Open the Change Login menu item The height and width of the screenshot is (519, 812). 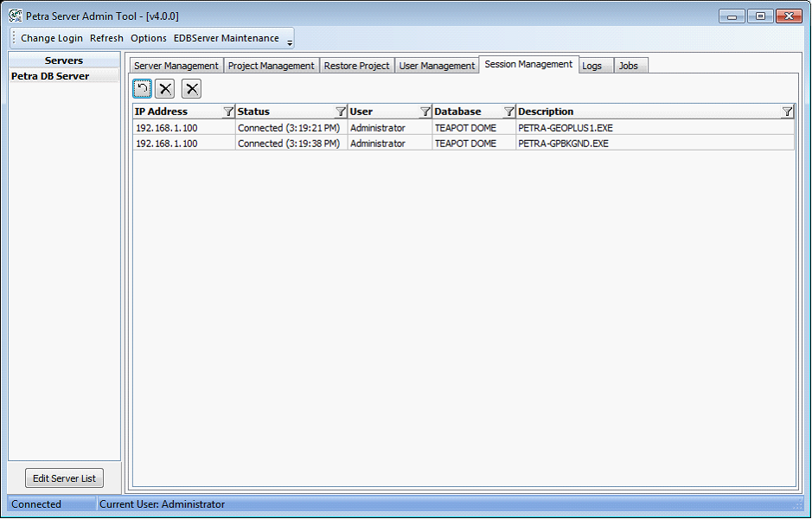[x=52, y=38]
